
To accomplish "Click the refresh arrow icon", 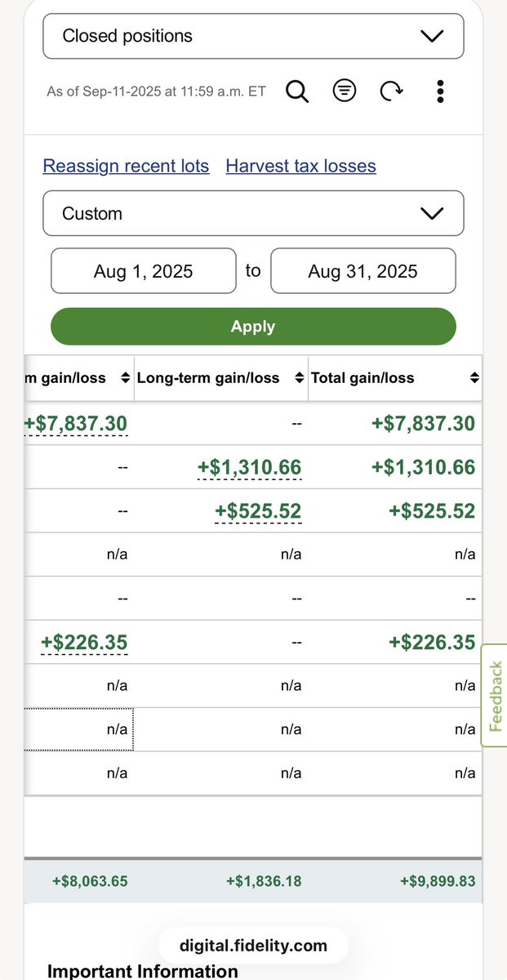I will (392, 91).
